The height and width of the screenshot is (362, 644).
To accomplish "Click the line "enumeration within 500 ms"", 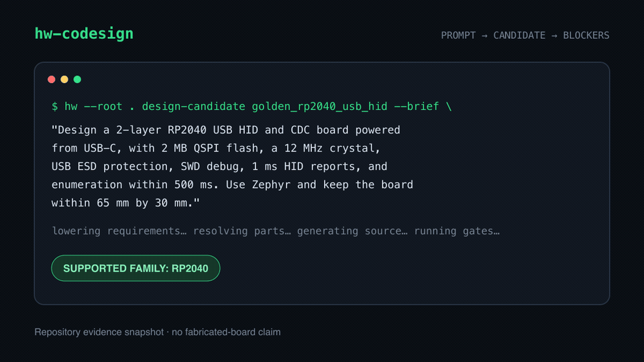I will [x=232, y=185].
